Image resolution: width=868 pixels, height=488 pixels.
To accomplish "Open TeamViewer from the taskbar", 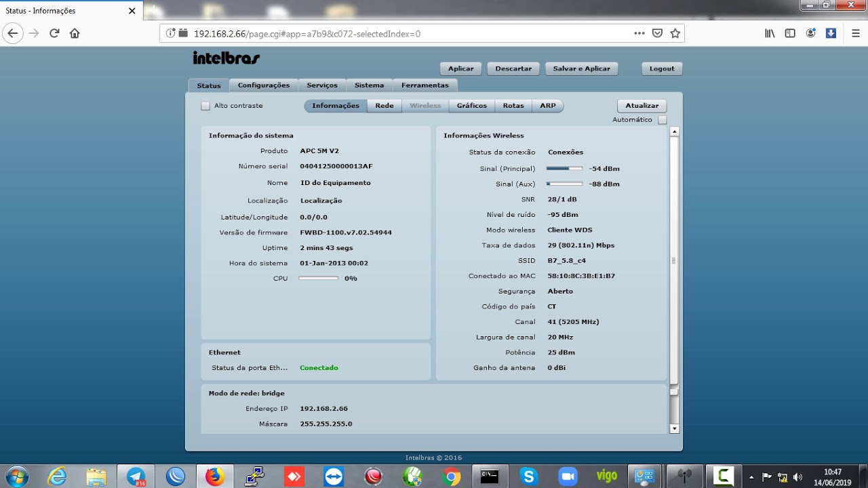I will tap(333, 476).
